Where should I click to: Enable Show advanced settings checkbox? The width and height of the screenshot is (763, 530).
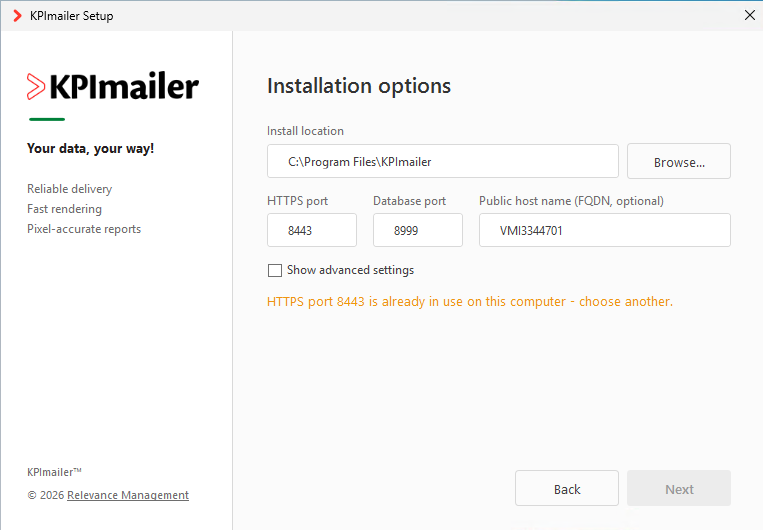(275, 270)
